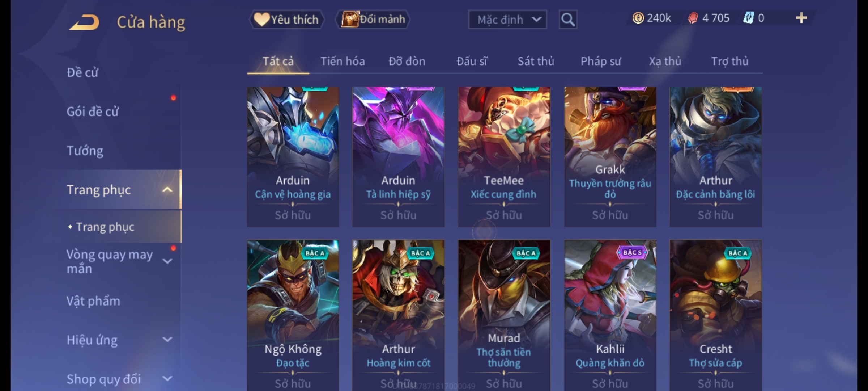The width and height of the screenshot is (868, 391).
Task: Select the Pháp sư tab
Action: click(x=601, y=61)
